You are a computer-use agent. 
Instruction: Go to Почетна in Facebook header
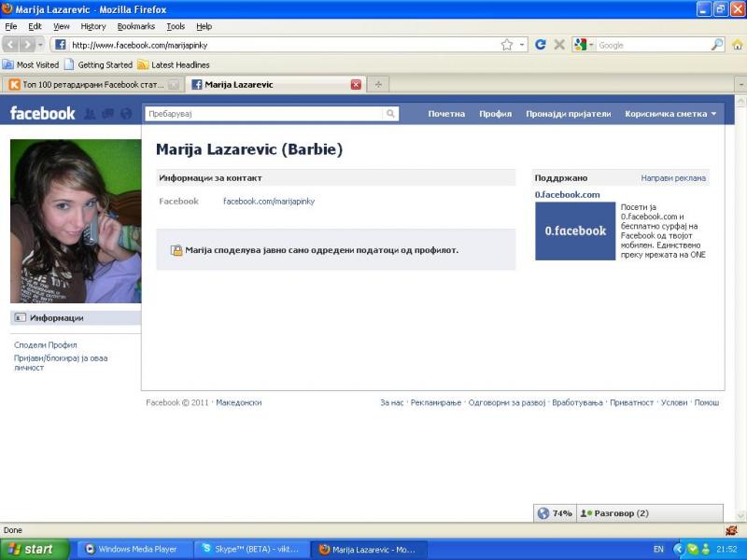coord(446,114)
